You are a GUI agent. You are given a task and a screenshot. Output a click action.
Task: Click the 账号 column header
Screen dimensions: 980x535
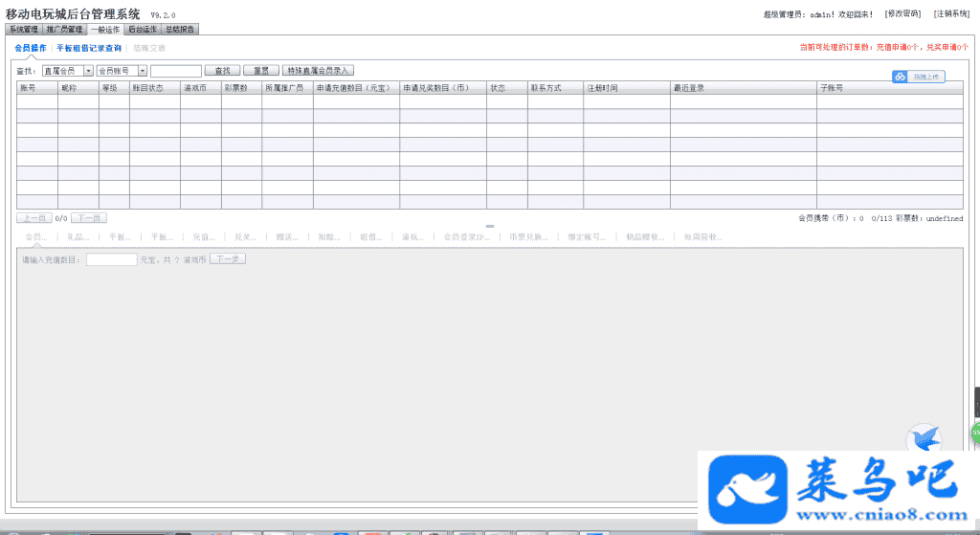(x=37, y=88)
